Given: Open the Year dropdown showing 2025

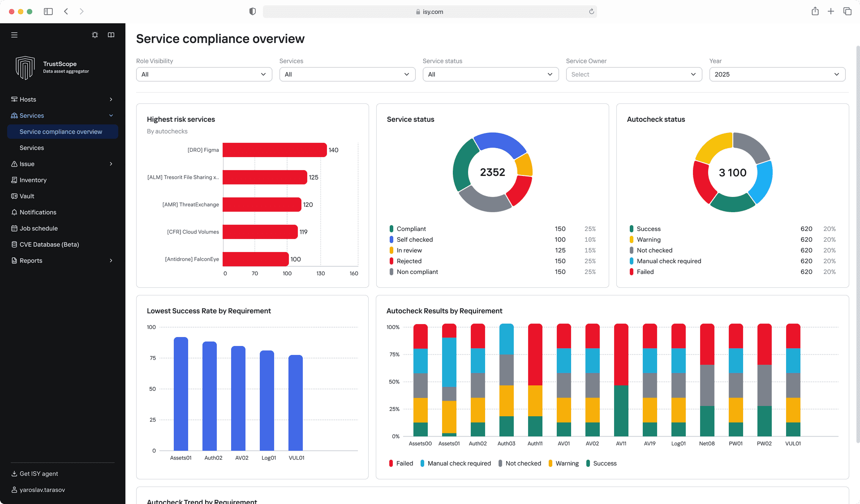Looking at the screenshot, I should coord(777,74).
